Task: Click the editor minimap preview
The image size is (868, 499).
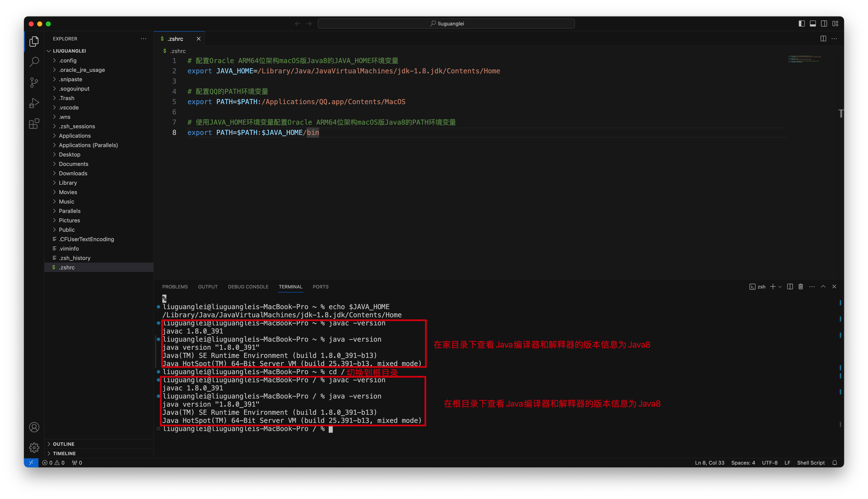Action: pyautogui.click(x=804, y=59)
